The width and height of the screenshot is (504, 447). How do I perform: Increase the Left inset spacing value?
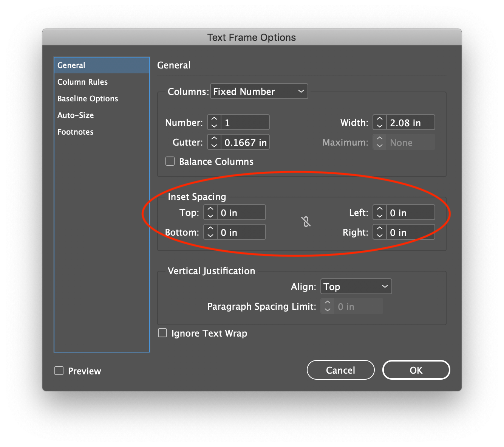click(379, 209)
